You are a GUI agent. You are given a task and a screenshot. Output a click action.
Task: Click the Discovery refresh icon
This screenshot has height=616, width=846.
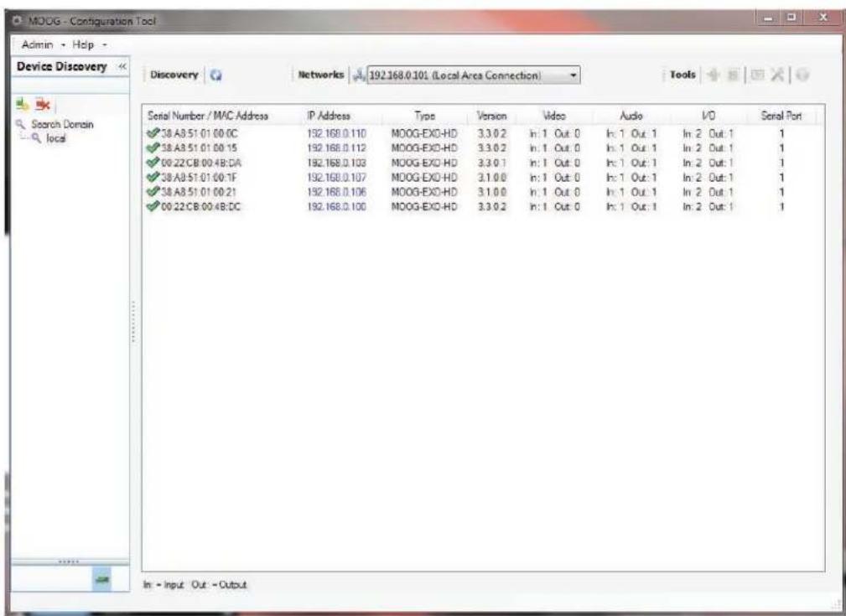coord(216,75)
